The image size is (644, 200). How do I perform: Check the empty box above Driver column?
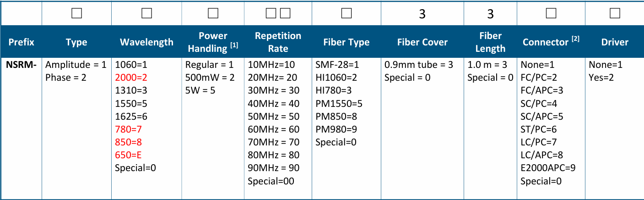point(615,13)
